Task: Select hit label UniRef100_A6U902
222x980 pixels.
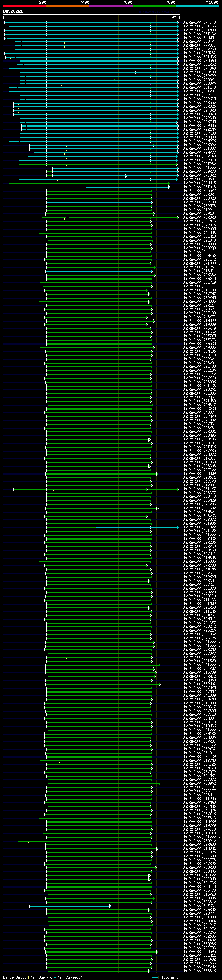Action: tap(199, 783)
